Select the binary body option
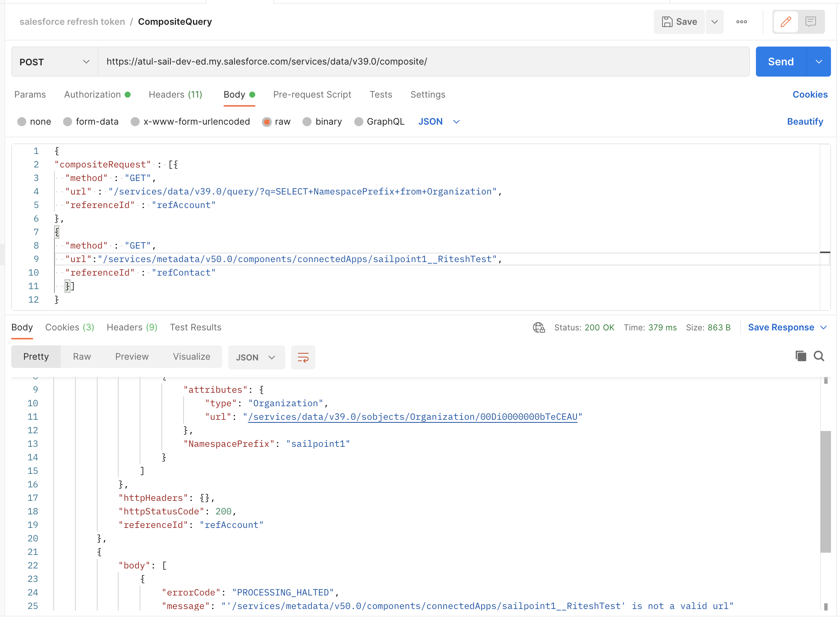 pyautogui.click(x=307, y=122)
